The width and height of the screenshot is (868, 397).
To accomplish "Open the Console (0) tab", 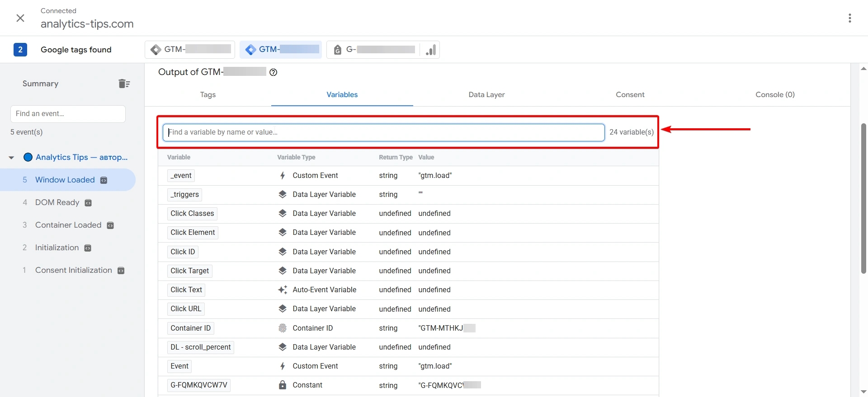I will coord(775,95).
